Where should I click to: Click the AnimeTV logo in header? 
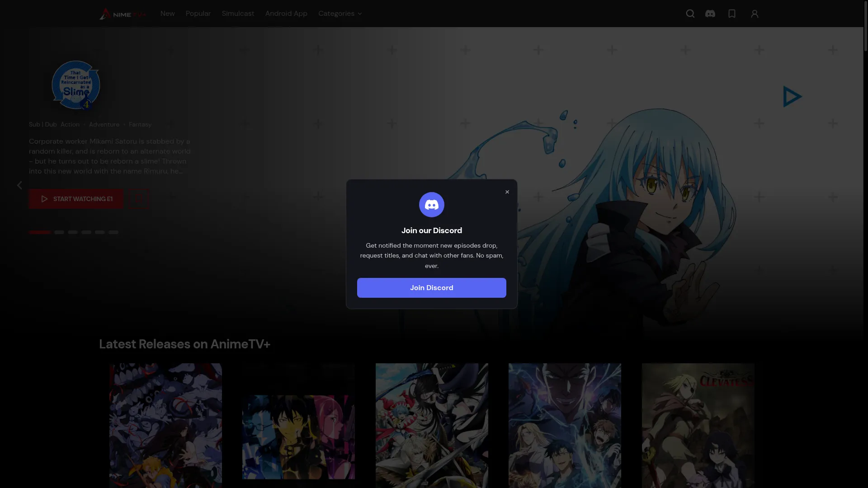coord(123,14)
